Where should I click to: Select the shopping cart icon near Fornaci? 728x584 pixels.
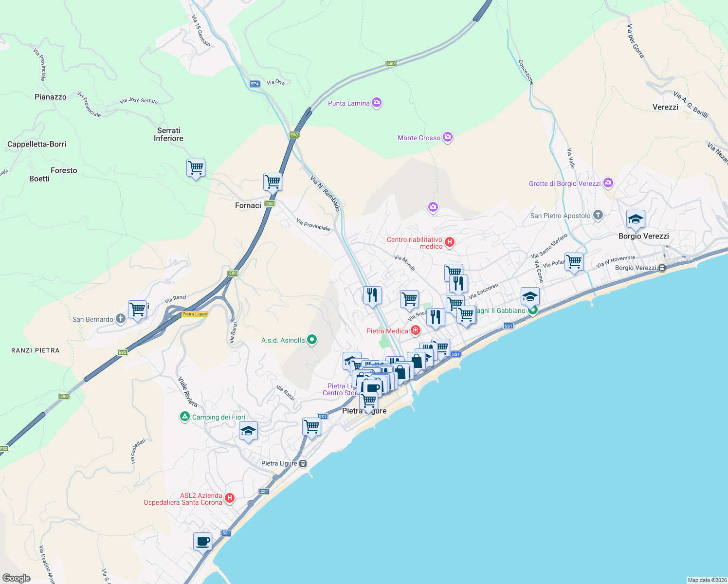(273, 182)
